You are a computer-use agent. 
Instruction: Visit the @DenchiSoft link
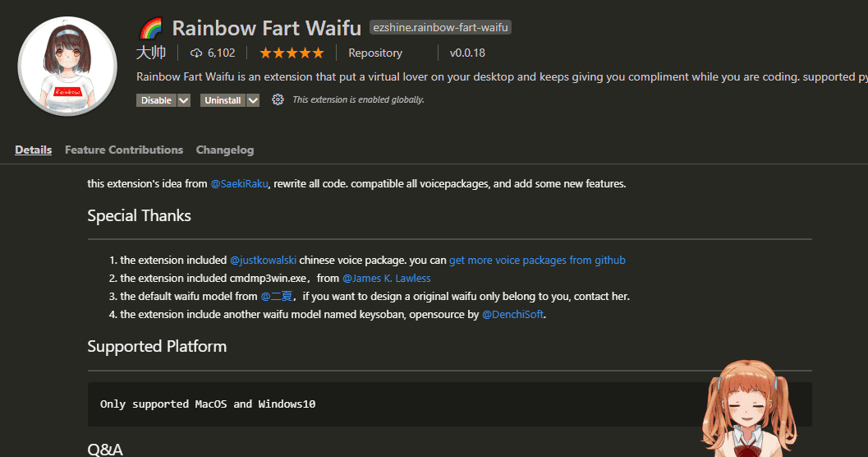click(x=512, y=314)
